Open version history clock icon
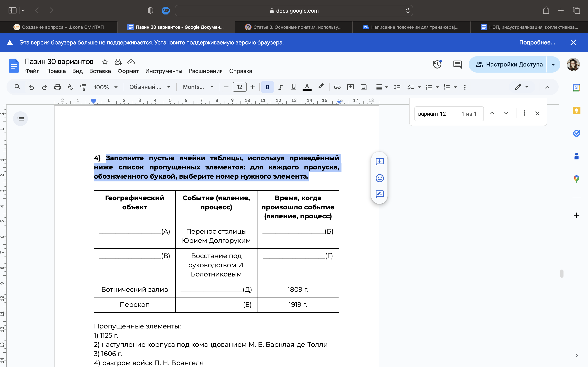 pyautogui.click(x=437, y=64)
